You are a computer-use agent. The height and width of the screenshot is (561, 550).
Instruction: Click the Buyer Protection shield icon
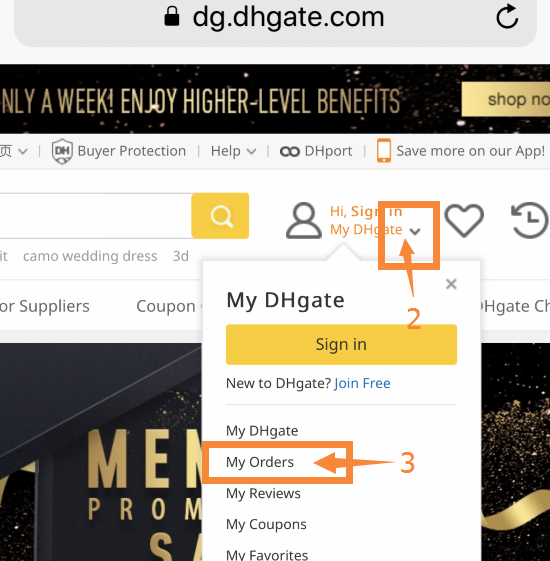(x=62, y=151)
